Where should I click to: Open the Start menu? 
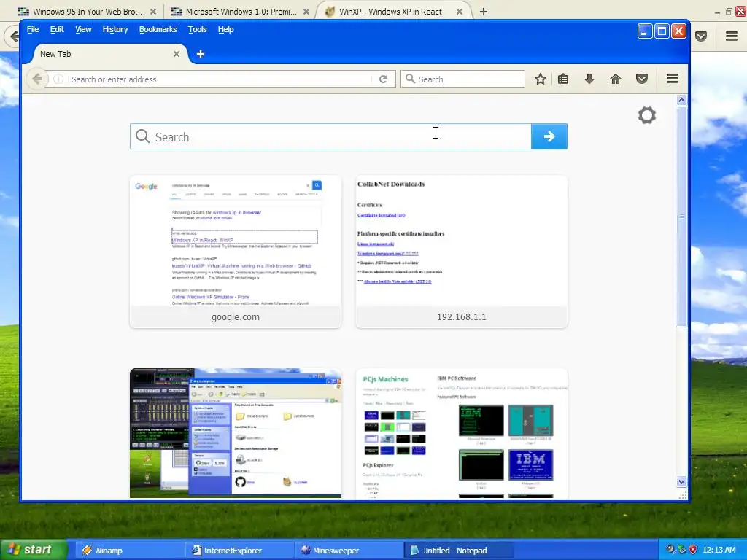coord(34,550)
